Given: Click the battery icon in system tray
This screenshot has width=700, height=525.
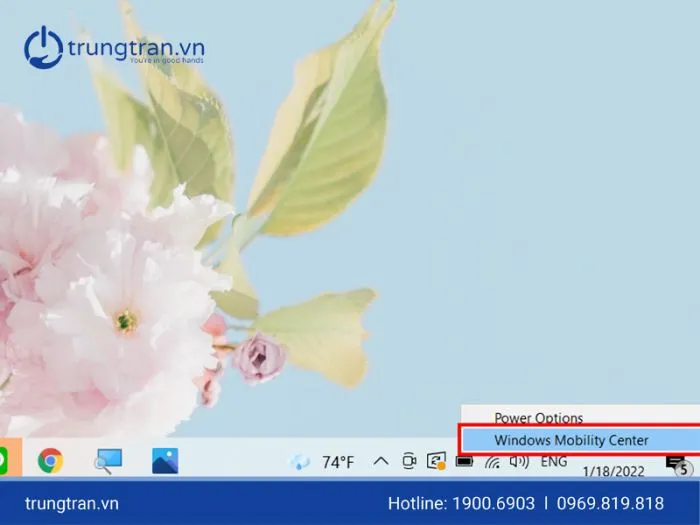Looking at the screenshot, I should pyautogui.click(x=464, y=462).
